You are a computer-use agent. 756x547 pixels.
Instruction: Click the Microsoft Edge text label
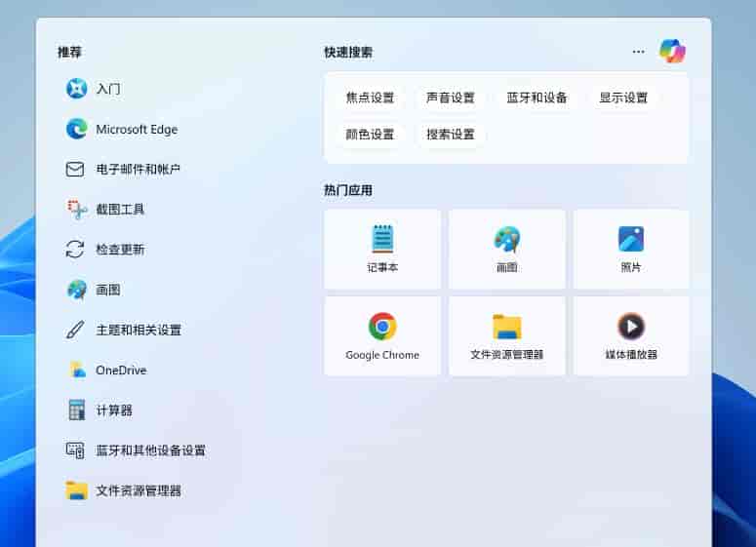pyautogui.click(x=137, y=130)
